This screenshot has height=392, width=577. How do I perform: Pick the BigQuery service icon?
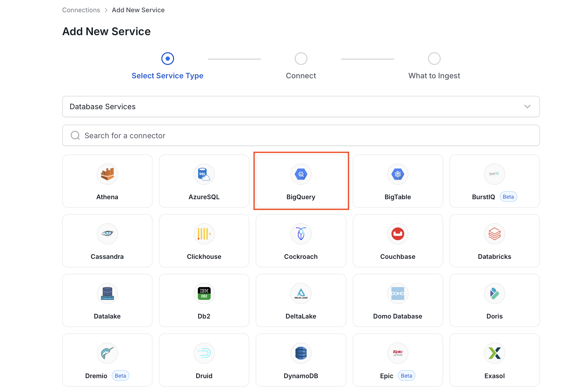(x=301, y=174)
